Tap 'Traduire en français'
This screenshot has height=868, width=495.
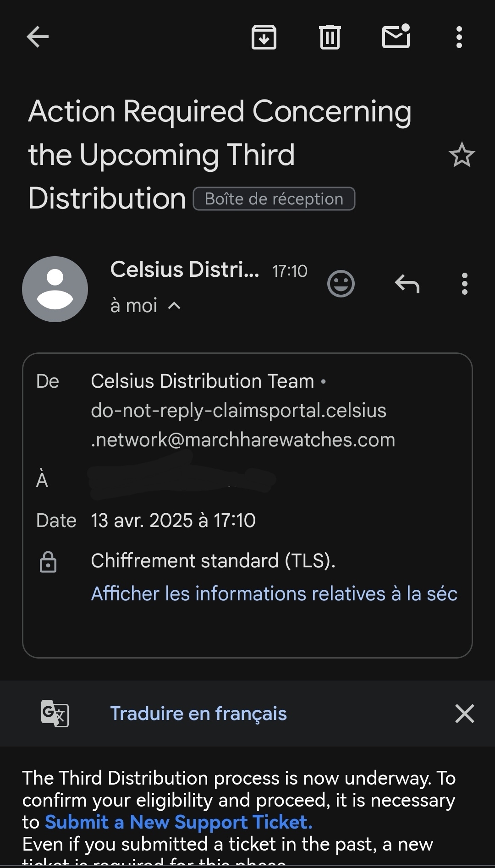pos(198,714)
